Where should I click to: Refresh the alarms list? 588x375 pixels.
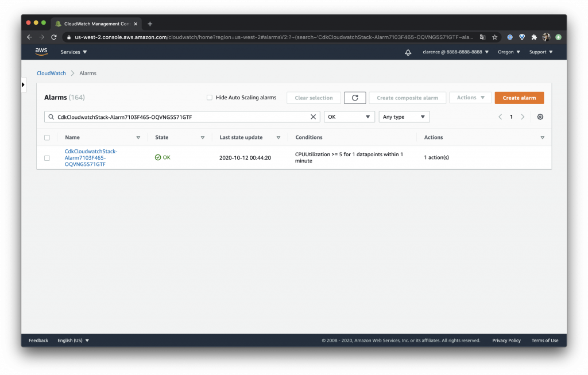point(355,98)
